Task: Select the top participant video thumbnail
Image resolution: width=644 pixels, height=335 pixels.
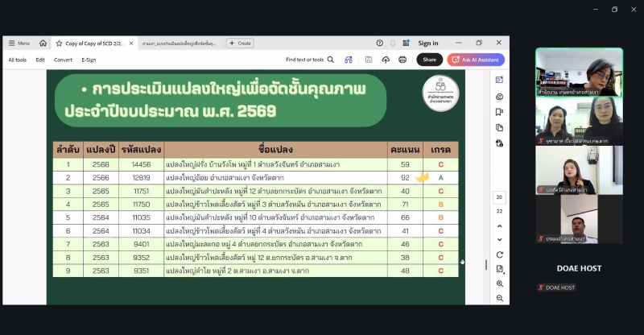Action: pyautogui.click(x=579, y=72)
